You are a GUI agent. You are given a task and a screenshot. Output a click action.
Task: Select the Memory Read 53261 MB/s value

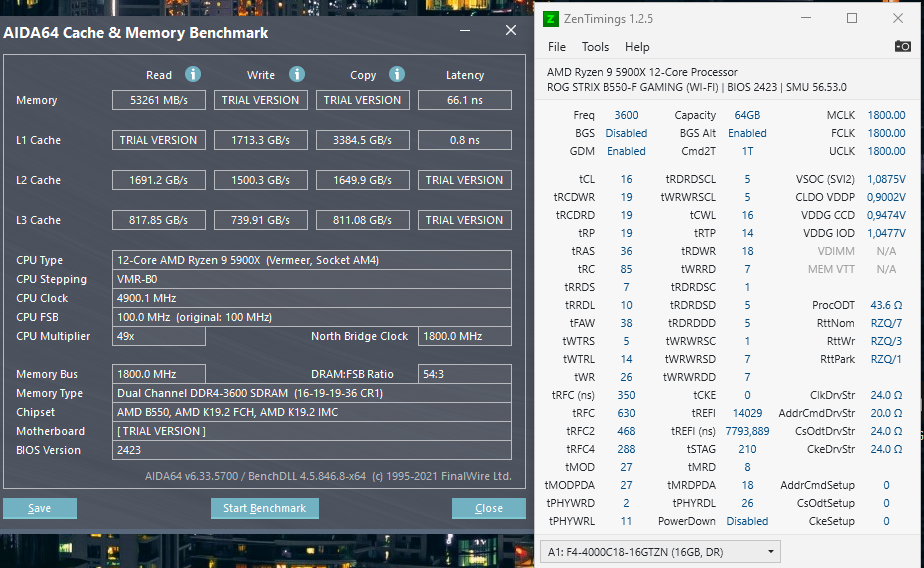(x=159, y=100)
